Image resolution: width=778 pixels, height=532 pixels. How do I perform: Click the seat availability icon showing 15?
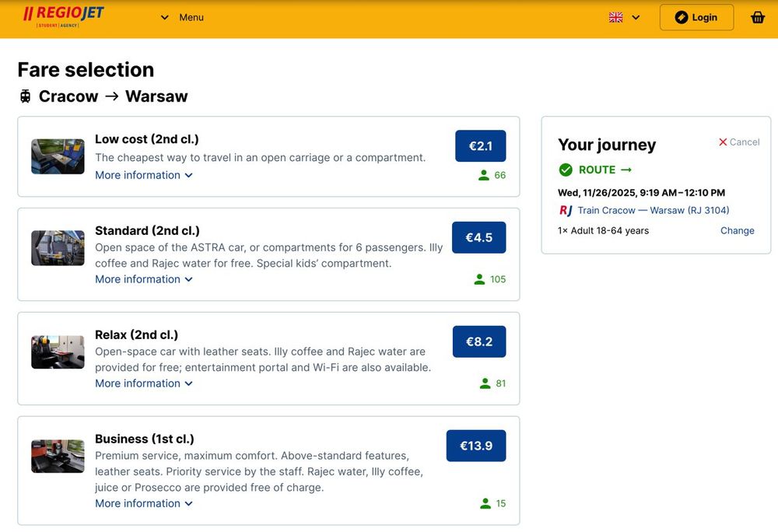[x=485, y=503]
